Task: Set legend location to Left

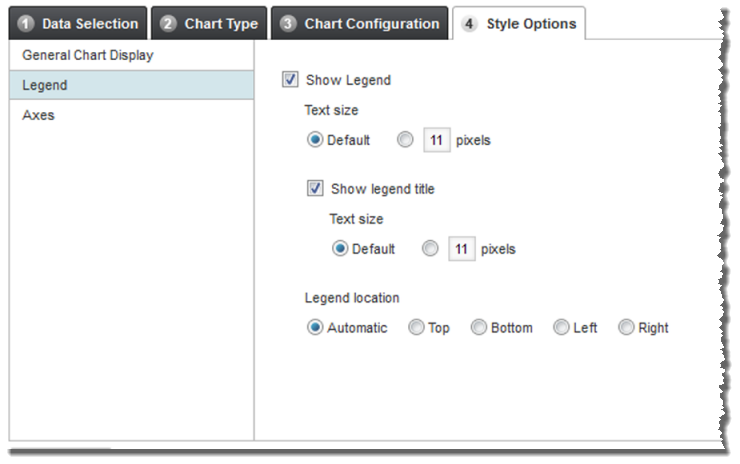Action: point(561,327)
